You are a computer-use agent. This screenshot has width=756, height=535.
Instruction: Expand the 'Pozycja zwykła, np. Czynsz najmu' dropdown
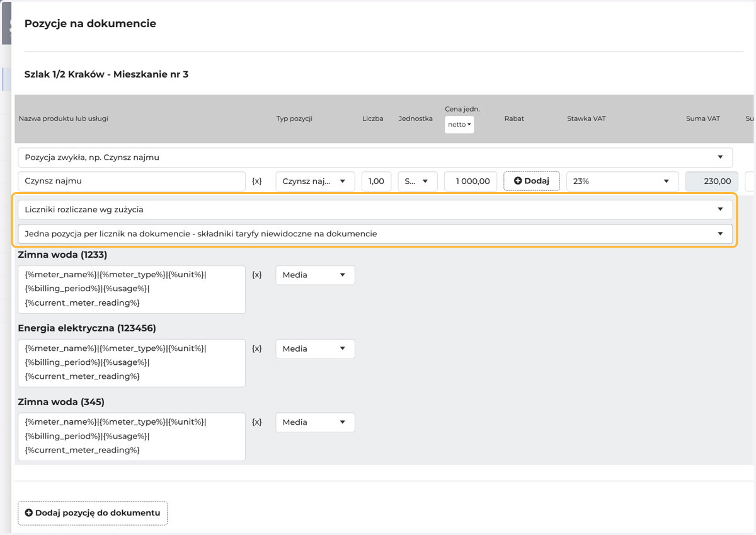[375, 158]
